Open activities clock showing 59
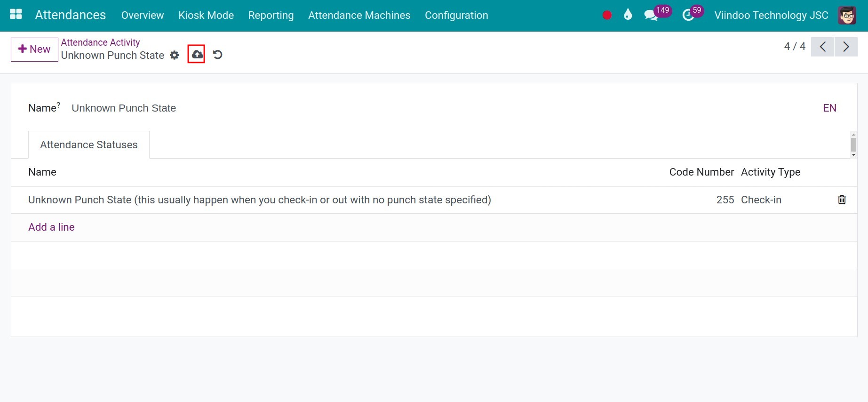This screenshot has height=402, width=868. point(693,14)
